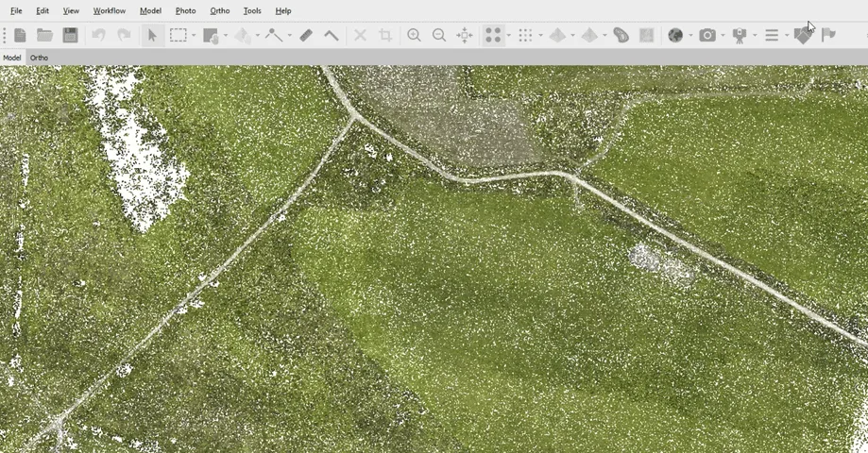Select the Move Region tool
This screenshot has height=453, width=868.
click(x=211, y=36)
